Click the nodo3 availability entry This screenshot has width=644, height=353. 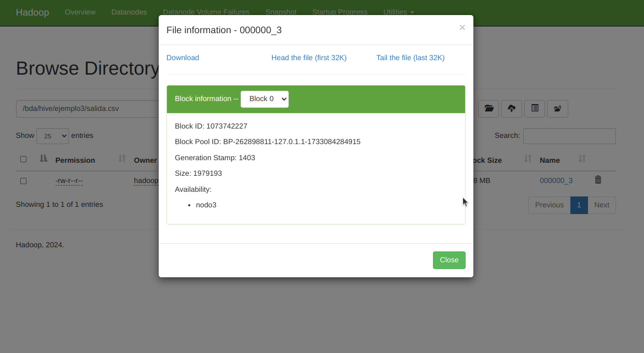(206, 205)
